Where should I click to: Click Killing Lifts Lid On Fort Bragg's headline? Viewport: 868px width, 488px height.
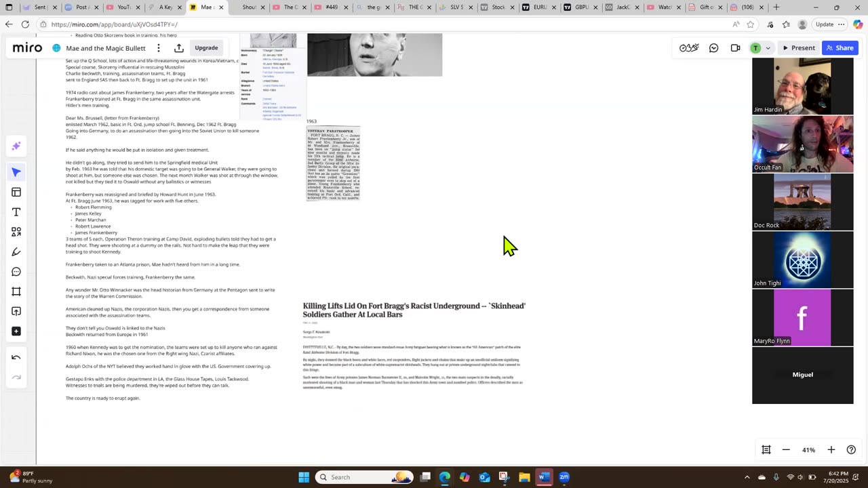coord(414,310)
